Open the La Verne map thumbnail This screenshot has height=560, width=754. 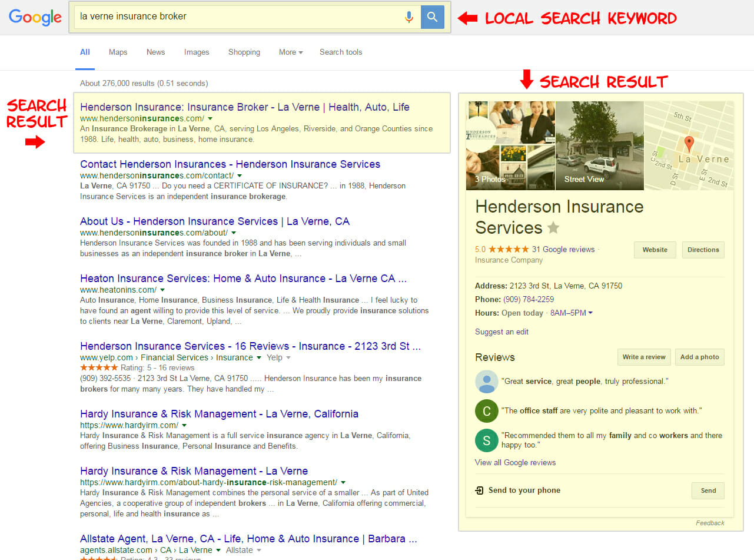[x=689, y=145]
